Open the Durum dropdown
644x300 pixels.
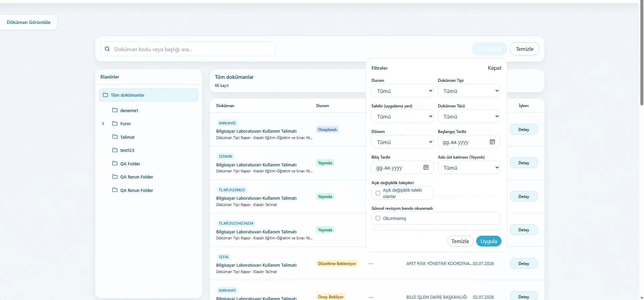[x=402, y=91]
